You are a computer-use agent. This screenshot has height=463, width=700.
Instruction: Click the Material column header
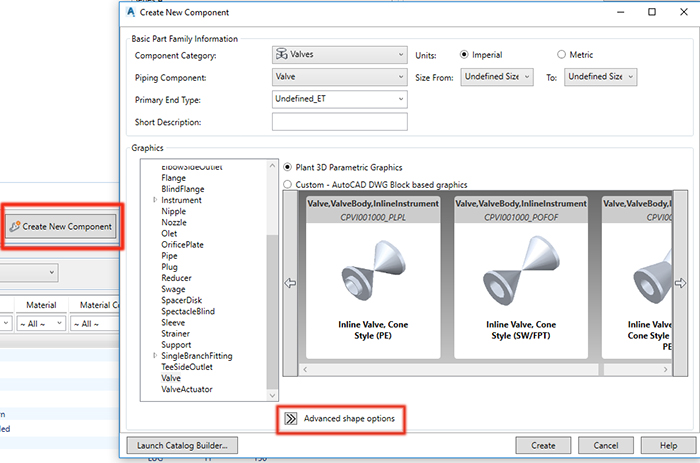coord(41,305)
